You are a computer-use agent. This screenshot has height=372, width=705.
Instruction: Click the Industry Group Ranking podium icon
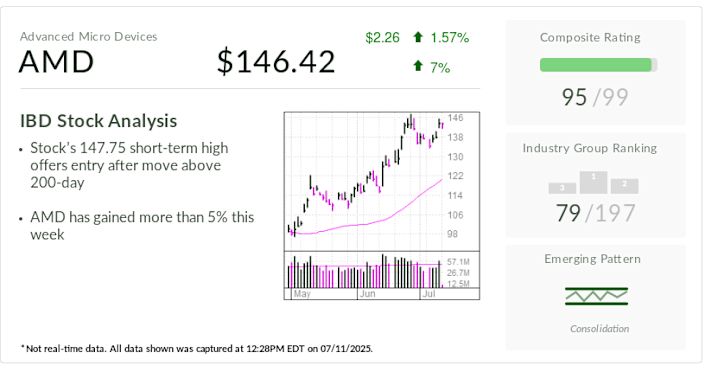593,182
